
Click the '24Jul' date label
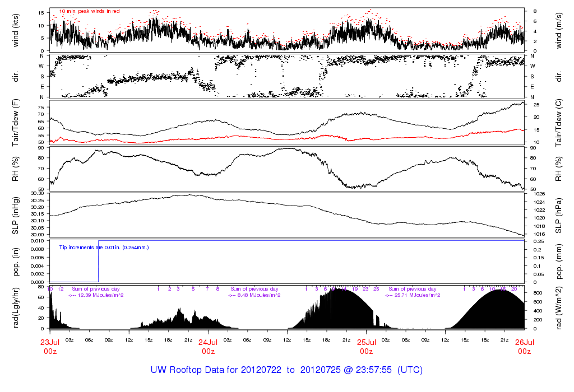(208, 343)
